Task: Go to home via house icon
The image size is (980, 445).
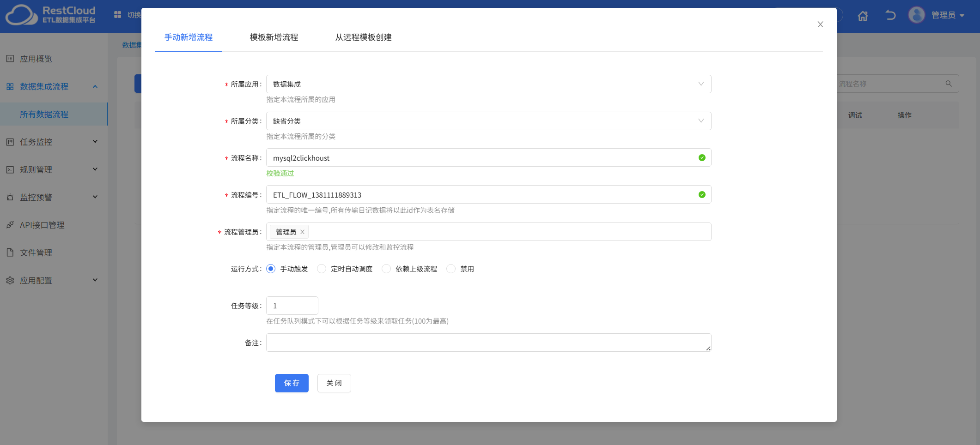Action: point(863,16)
